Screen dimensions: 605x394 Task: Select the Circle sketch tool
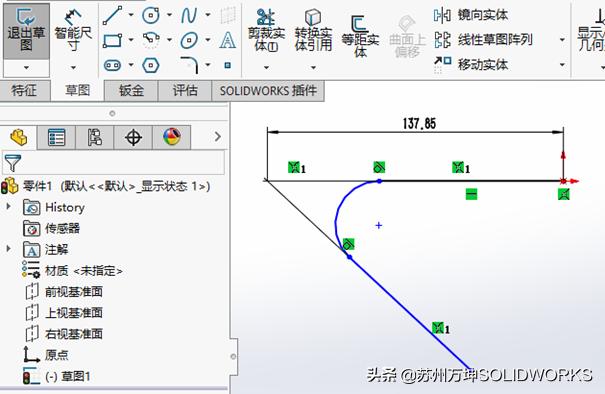tap(150, 15)
